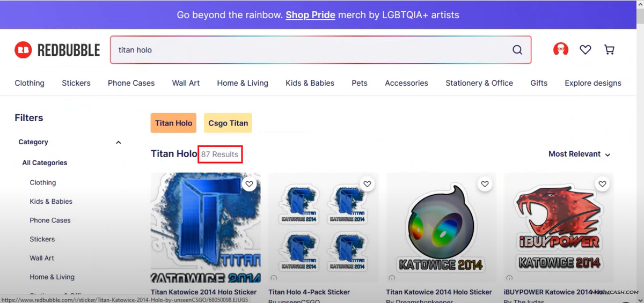Open the user account avatar
This screenshot has height=303, width=644.
click(x=561, y=49)
